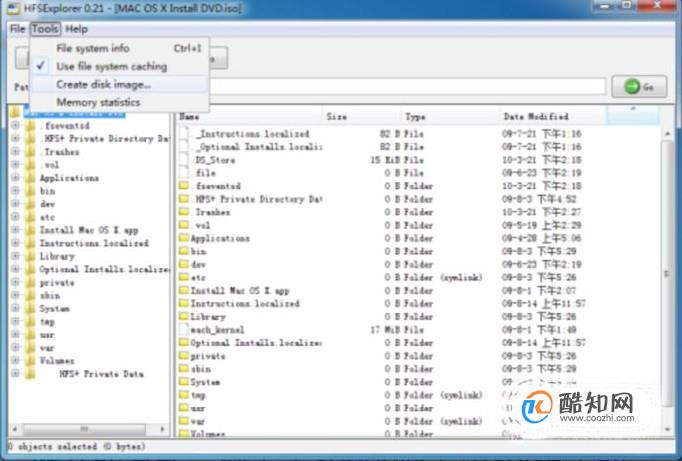Select Optional Installs.localized in the tree
Image resolution: width=682 pixels, height=461 pixels.
coord(104,269)
